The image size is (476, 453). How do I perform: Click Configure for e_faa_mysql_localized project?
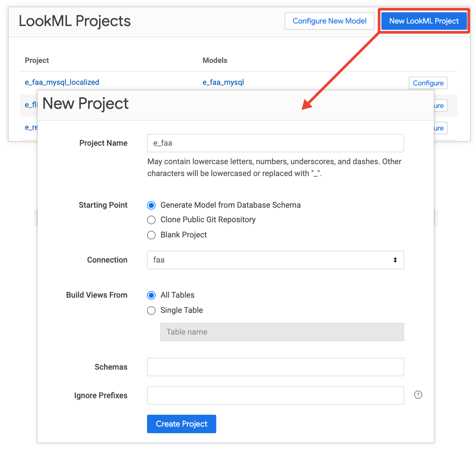(x=428, y=83)
